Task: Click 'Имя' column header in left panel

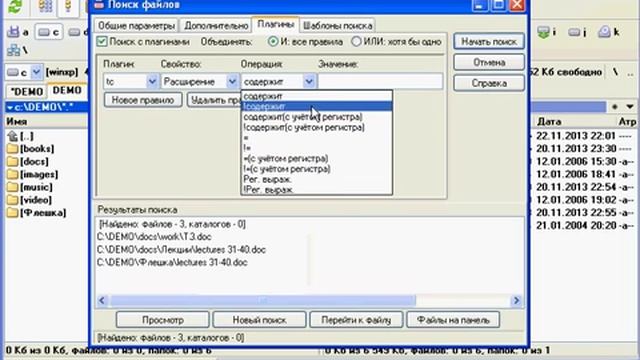Action: 17,122
